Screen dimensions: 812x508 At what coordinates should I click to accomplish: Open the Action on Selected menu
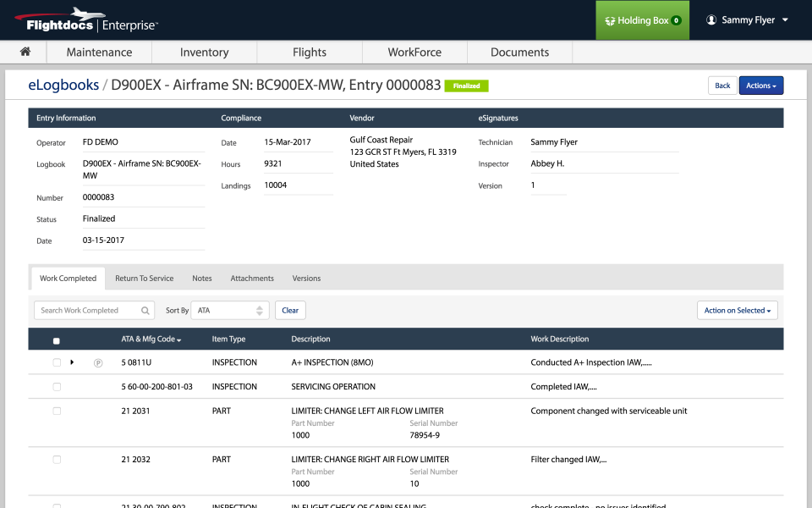pos(737,310)
